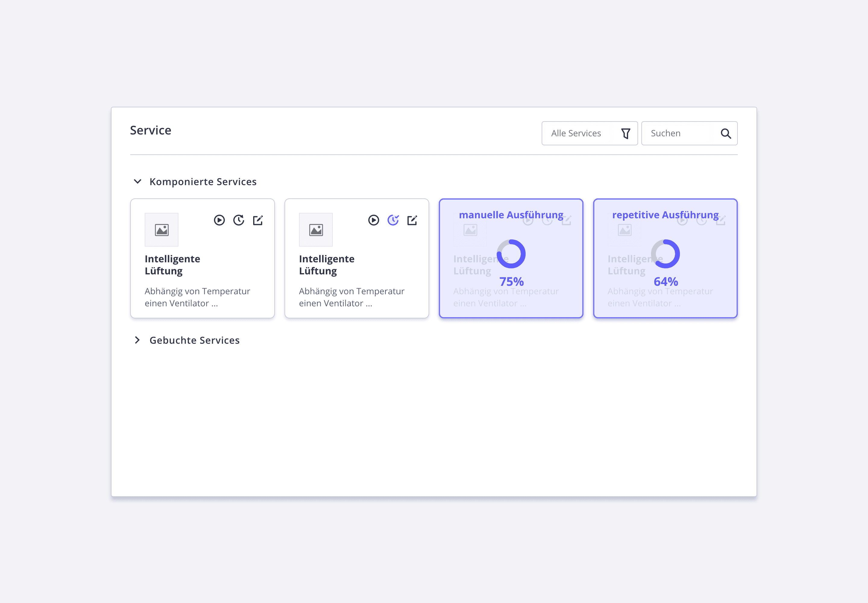The image size is (868, 603).
Task: Click the repetitive Ausführung card label
Action: coord(665,215)
